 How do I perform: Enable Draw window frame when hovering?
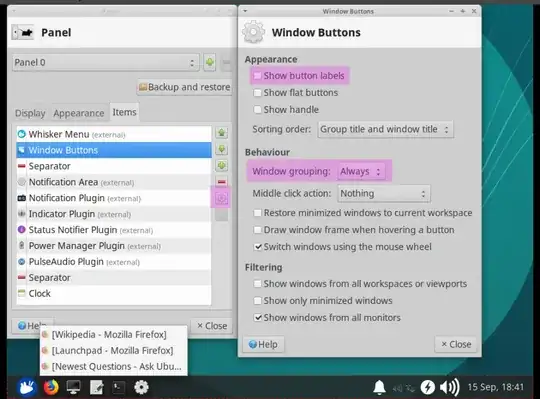tap(258, 230)
